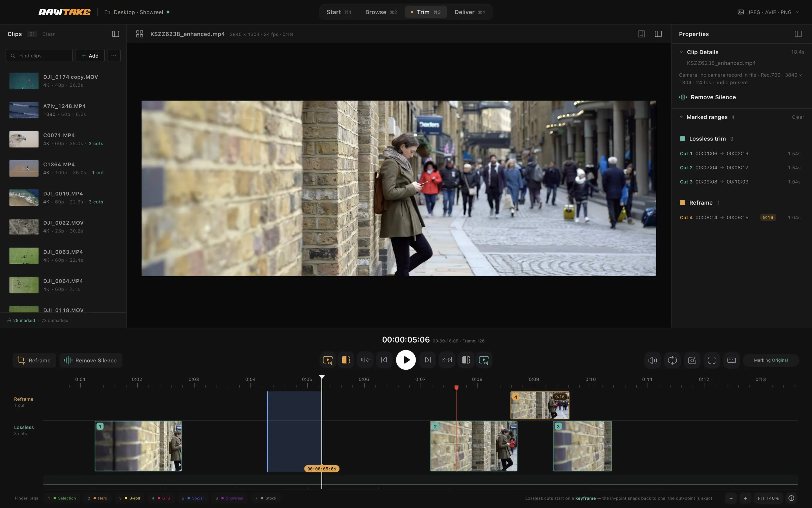Image resolution: width=812 pixels, height=508 pixels.
Task: Enter fullscreen preview
Action: [712, 360]
